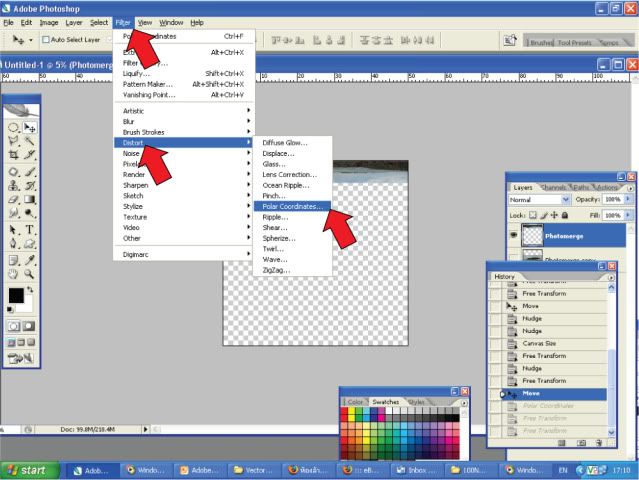This screenshot has height=480, width=639.
Task: Select the Dodge tool
Action: click(29, 213)
